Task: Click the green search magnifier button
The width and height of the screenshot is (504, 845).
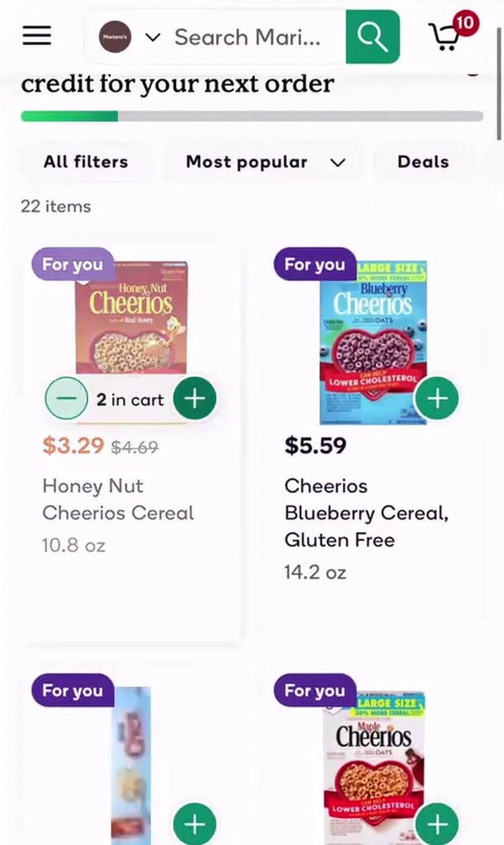Action: point(373,36)
